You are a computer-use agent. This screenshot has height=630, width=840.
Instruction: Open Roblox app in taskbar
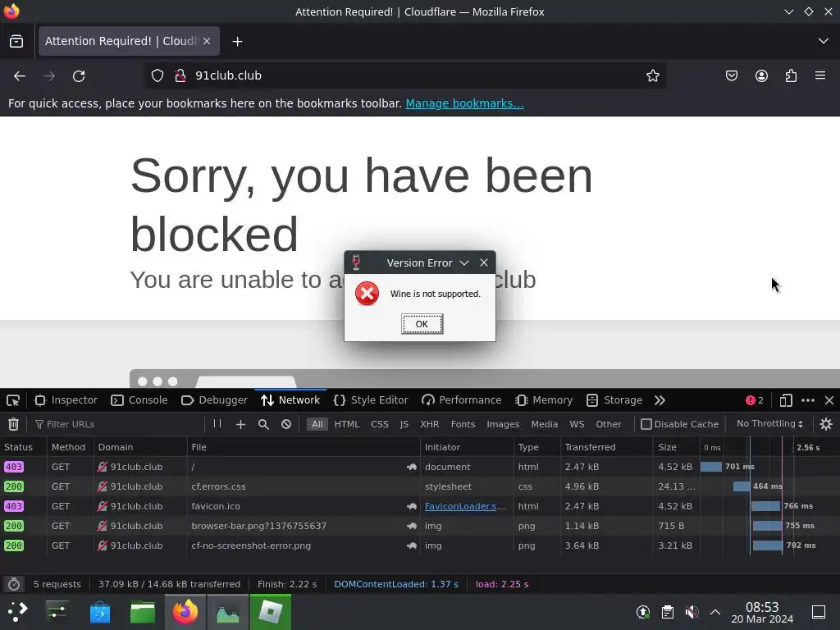[271, 612]
